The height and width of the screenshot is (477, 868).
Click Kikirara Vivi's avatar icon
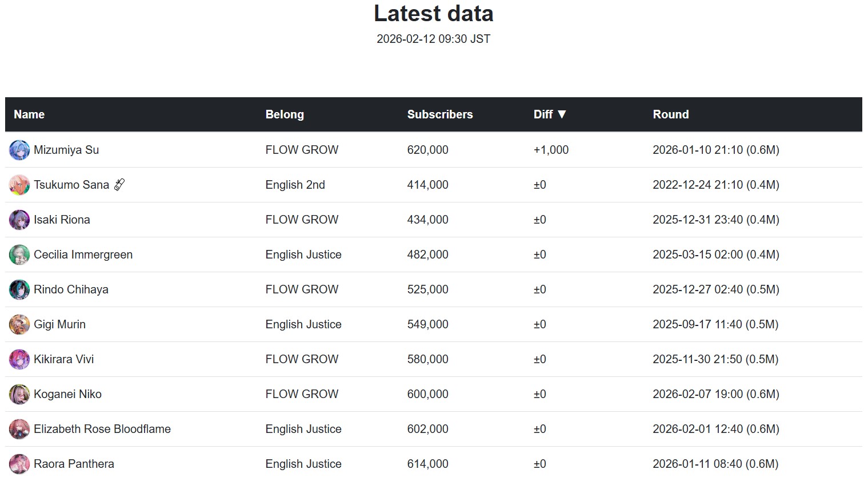coord(19,360)
